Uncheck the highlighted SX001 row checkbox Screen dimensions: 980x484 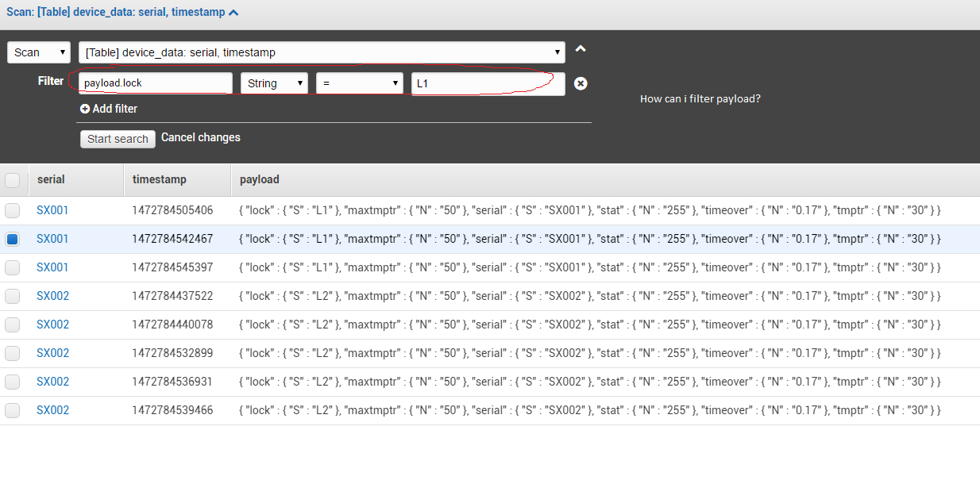[x=13, y=239]
